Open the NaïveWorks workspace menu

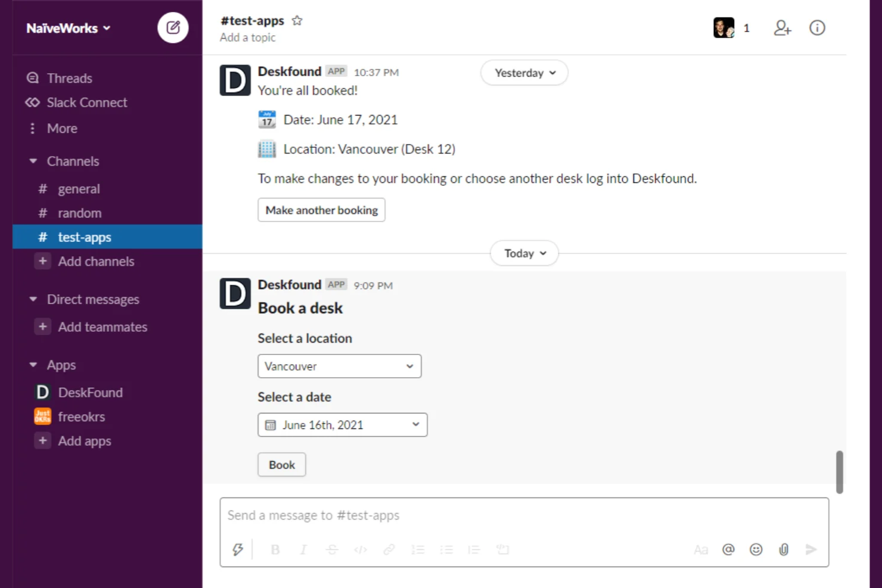tap(68, 28)
